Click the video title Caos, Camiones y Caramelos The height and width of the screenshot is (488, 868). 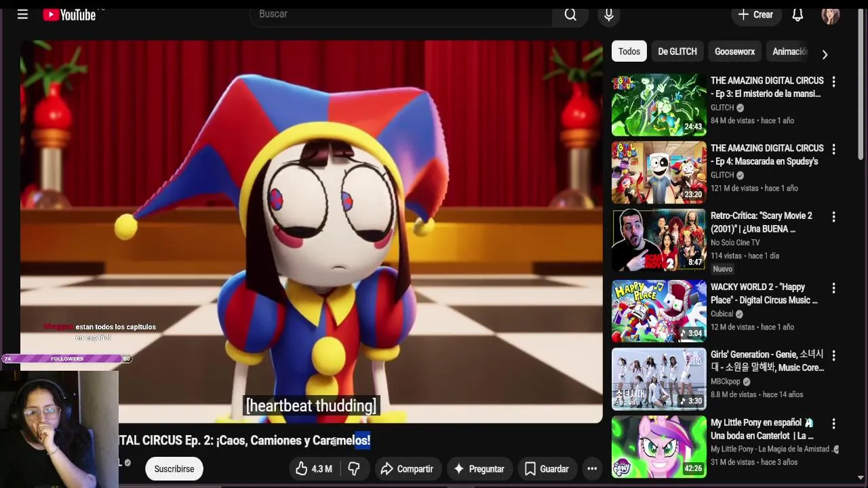(x=245, y=441)
